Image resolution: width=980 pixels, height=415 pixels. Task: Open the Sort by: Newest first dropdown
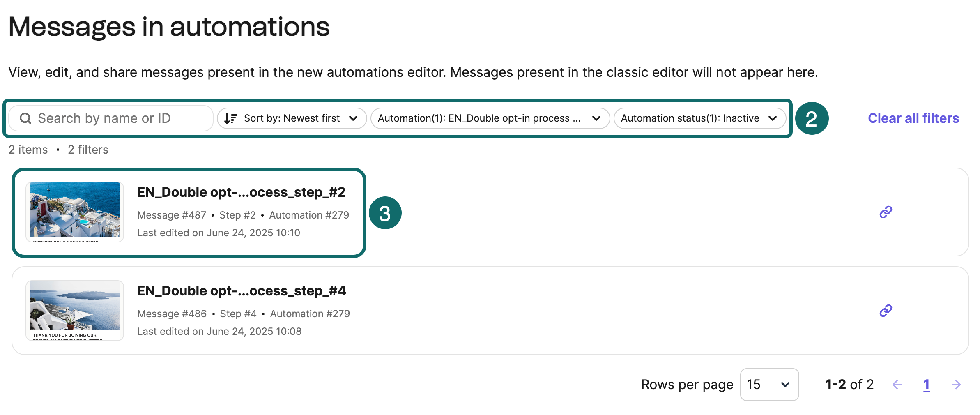coord(292,118)
